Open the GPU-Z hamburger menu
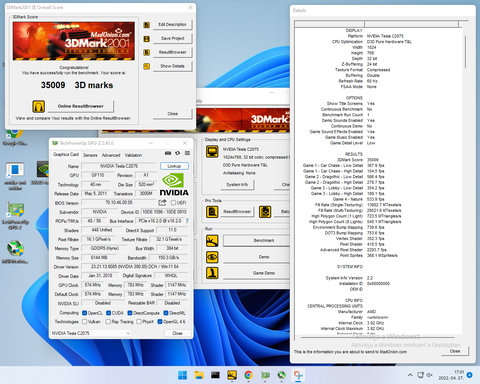The height and width of the screenshot is (384, 480). (x=187, y=153)
